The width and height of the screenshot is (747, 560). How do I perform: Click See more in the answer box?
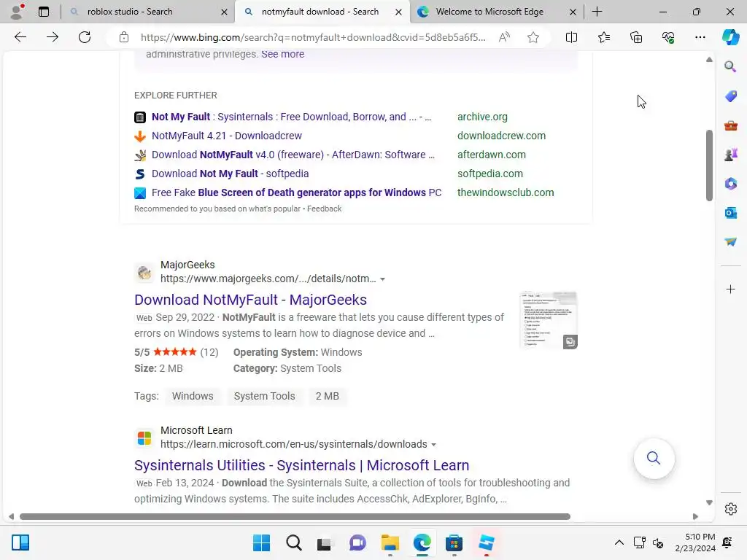coord(282,54)
